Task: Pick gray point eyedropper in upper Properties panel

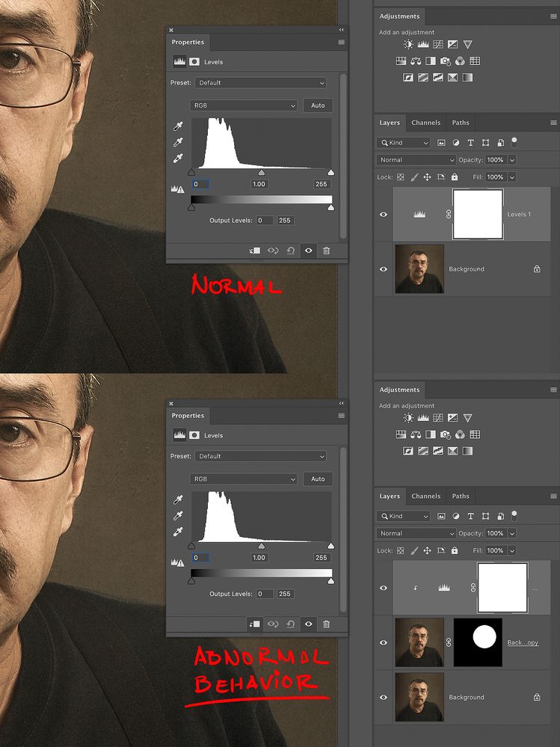Action: pos(178,142)
